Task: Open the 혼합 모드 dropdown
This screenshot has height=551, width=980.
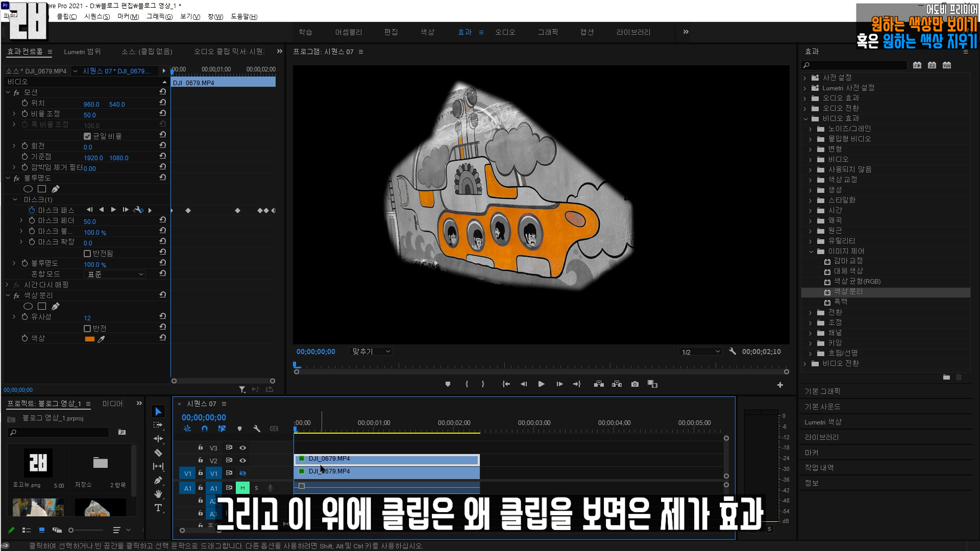Action: point(115,274)
